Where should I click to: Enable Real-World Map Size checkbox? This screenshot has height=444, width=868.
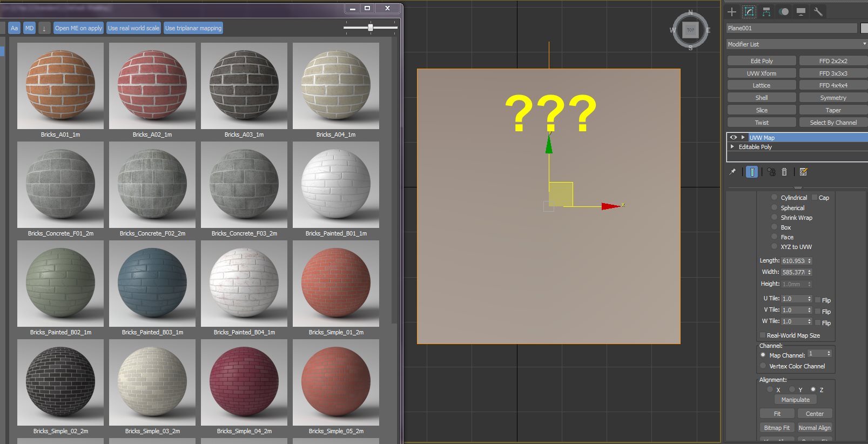coord(763,335)
